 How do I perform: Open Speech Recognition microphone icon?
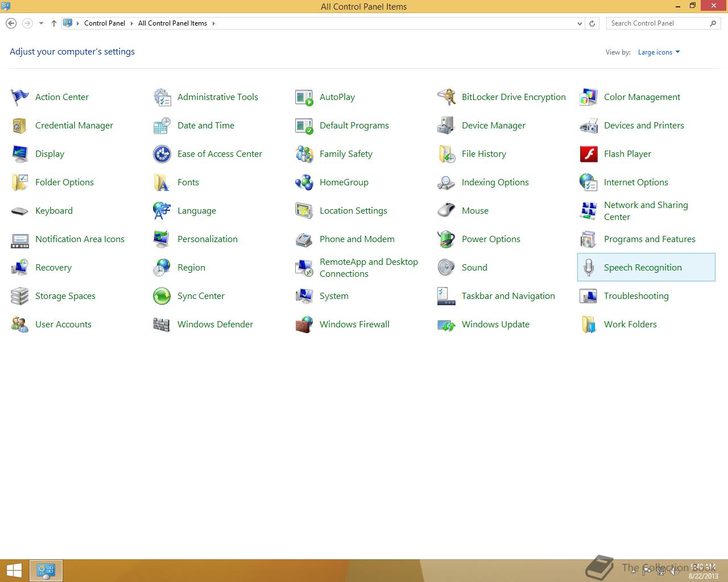(x=589, y=268)
